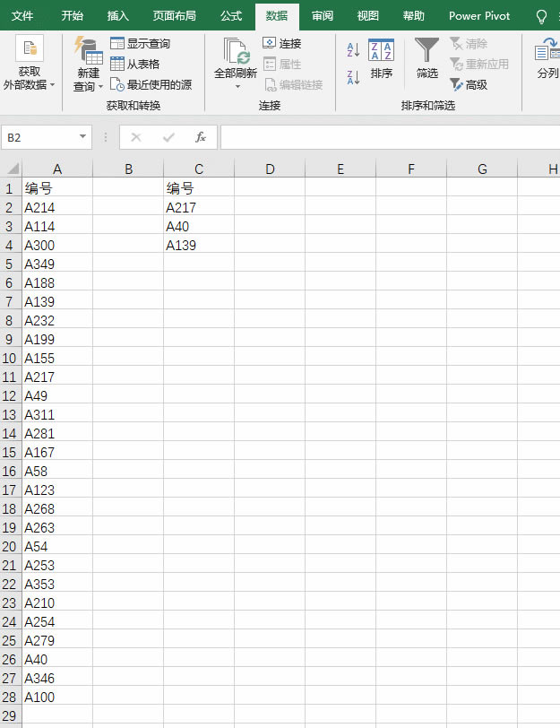Switch to Power Pivot tab
The height and width of the screenshot is (728, 560).
pyautogui.click(x=479, y=16)
